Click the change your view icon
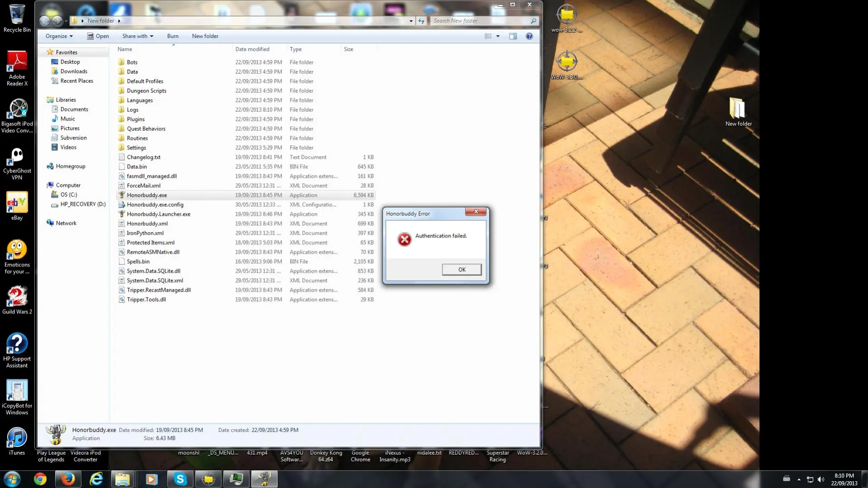The image size is (868, 488). tap(488, 36)
